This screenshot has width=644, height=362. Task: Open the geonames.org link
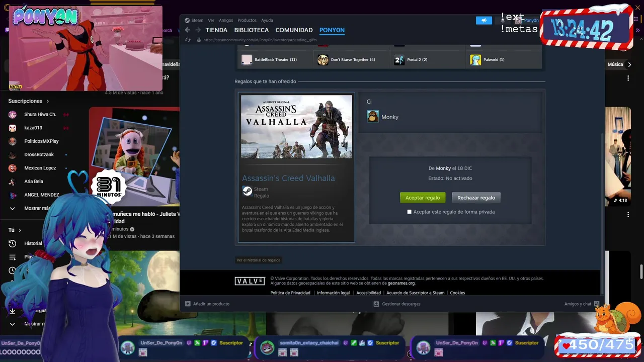(401, 283)
